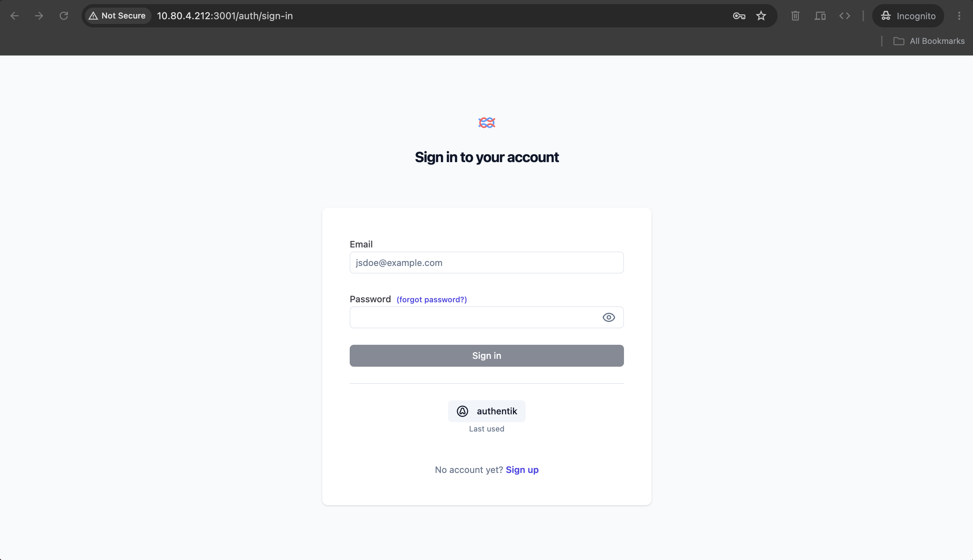Open the device toolbar extension icon

tap(820, 16)
